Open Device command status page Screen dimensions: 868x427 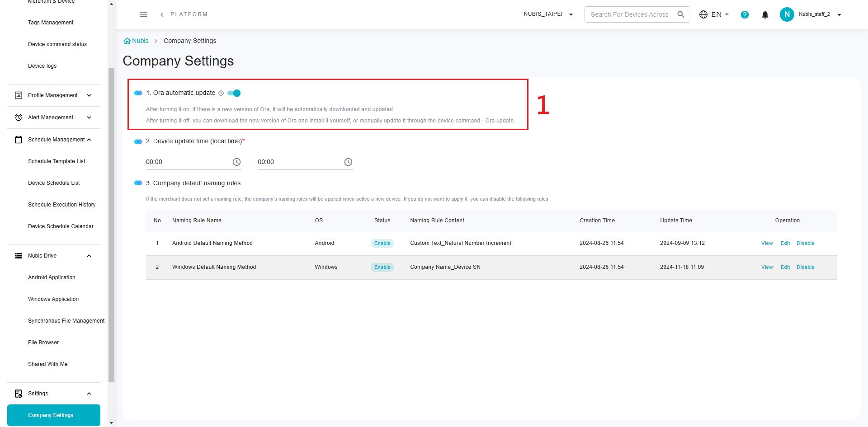[x=57, y=44]
